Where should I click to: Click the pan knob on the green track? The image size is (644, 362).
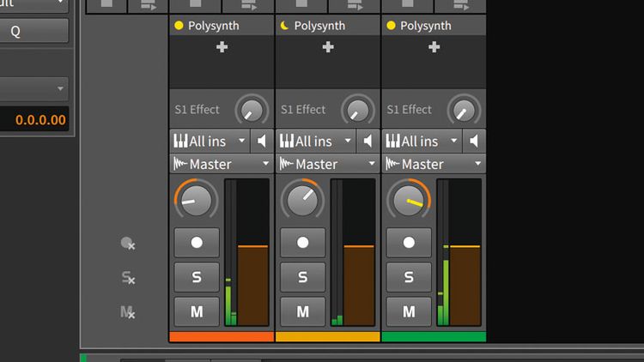coord(409,200)
